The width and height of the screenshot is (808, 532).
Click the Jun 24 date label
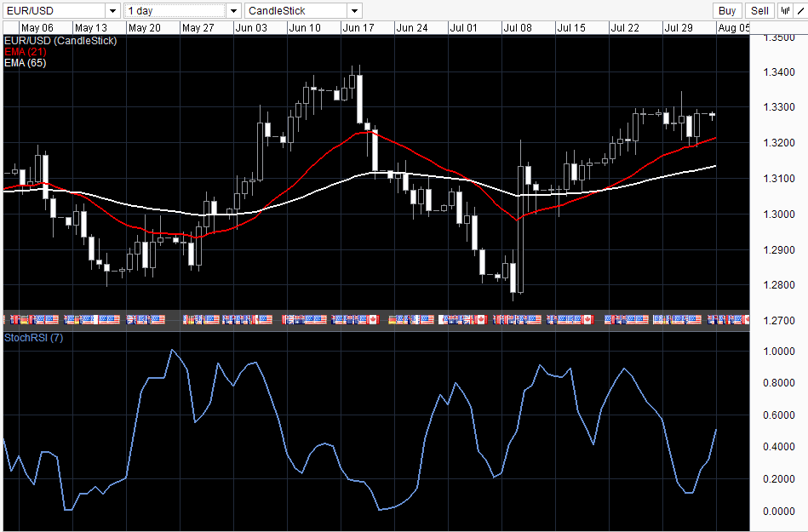pos(412,28)
